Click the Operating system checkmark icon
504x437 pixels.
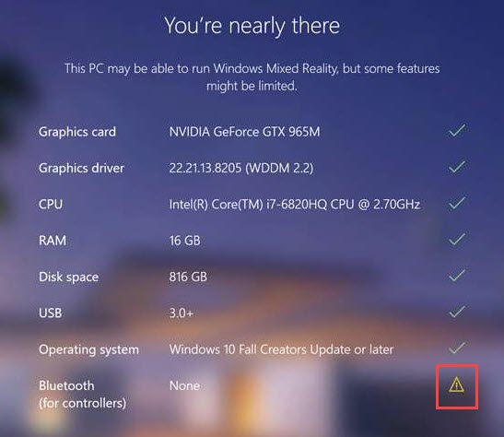pos(457,348)
